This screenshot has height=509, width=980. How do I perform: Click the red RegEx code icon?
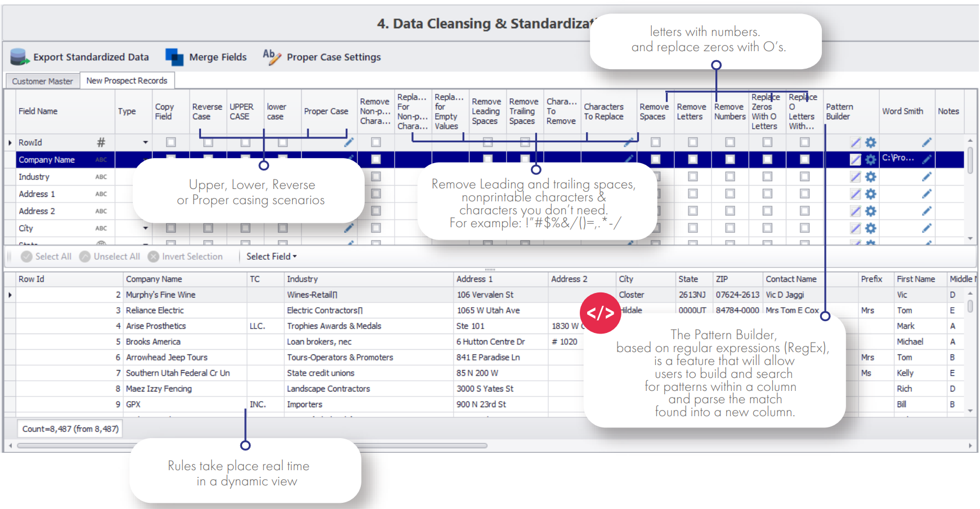(x=600, y=313)
